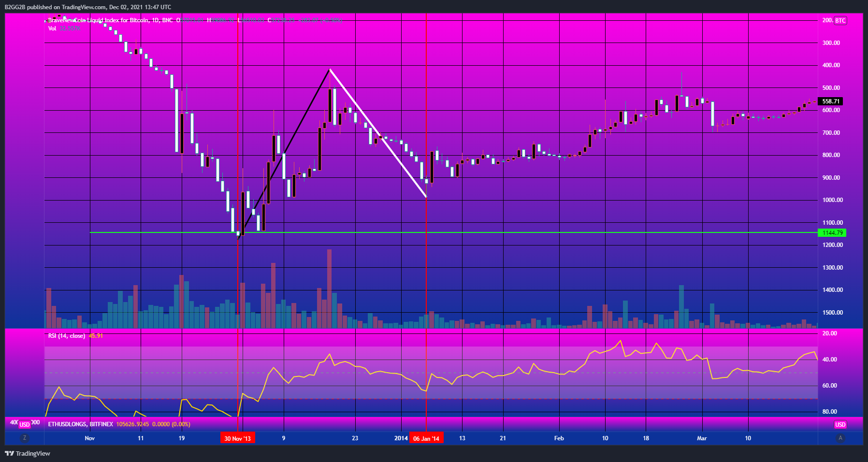This screenshot has height=462, width=868.
Task: Click the 500.00 price axis label
Action: pos(832,88)
